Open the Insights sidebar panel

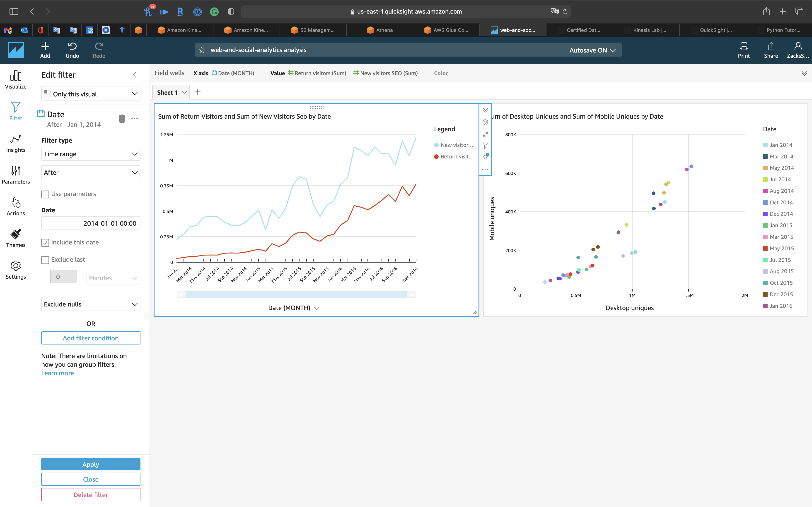click(x=15, y=143)
